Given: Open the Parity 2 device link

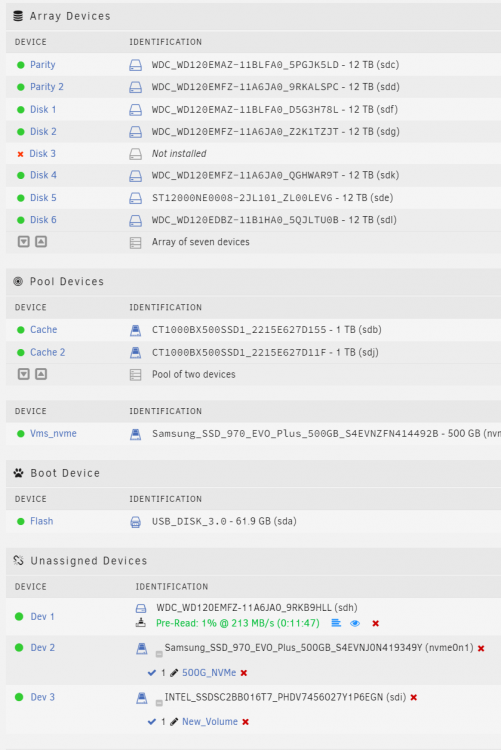Looking at the screenshot, I should click(x=47, y=87).
